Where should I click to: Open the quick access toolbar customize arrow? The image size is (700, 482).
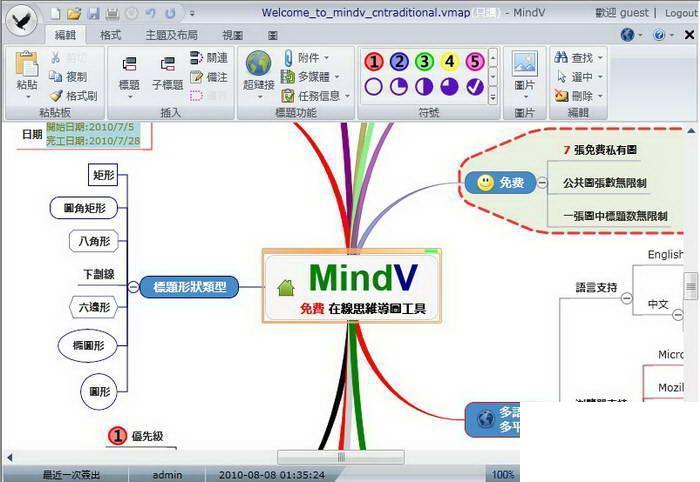pyautogui.click(x=192, y=13)
